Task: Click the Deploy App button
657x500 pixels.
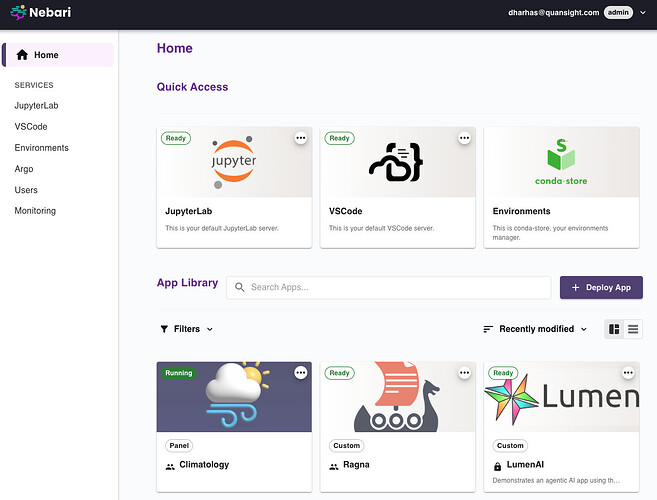Action: [601, 288]
